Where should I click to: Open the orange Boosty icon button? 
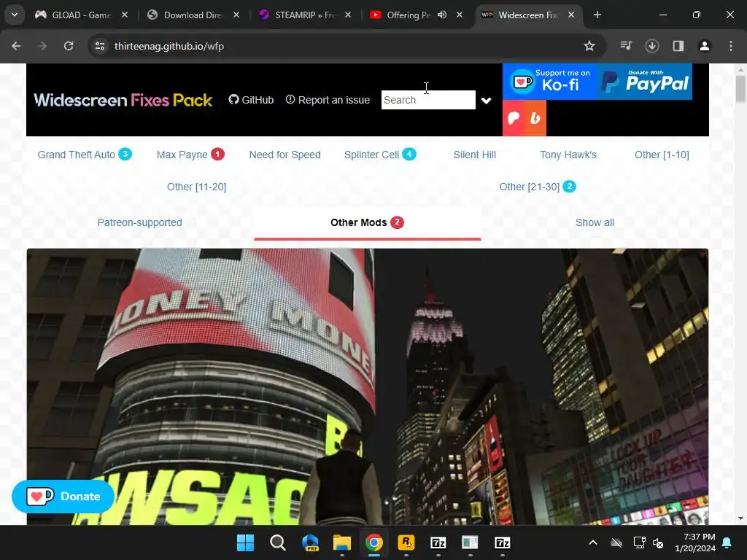535,118
